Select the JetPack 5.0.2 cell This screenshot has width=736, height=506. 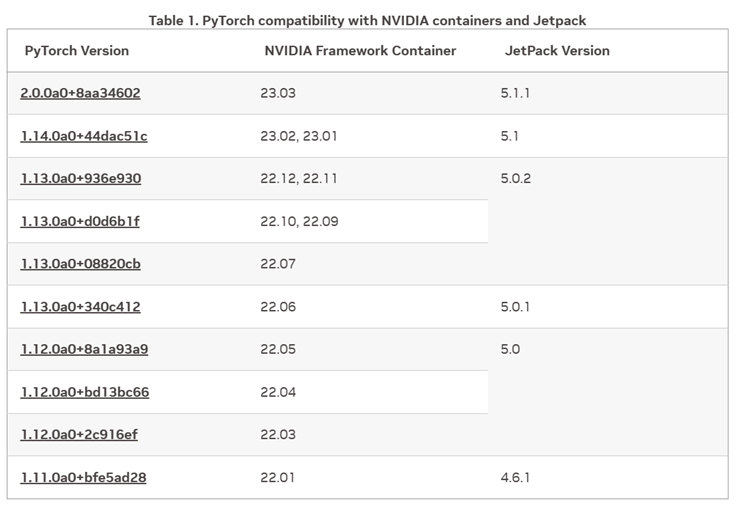click(515, 178)
